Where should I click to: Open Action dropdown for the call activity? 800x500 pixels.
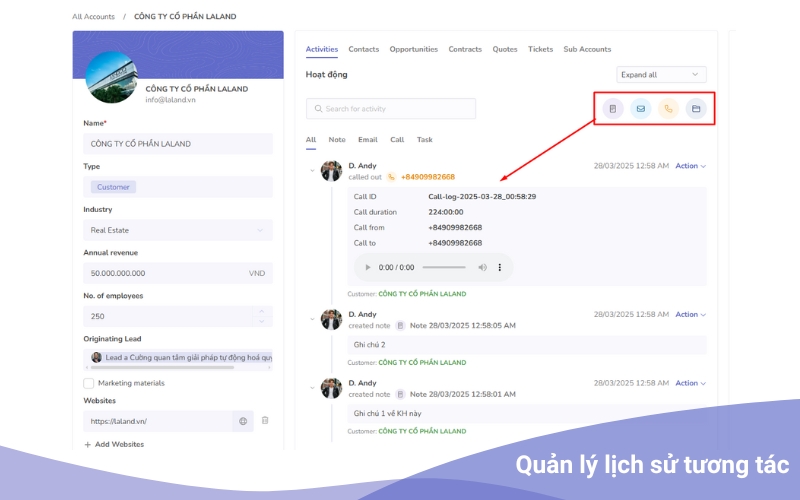690,166
